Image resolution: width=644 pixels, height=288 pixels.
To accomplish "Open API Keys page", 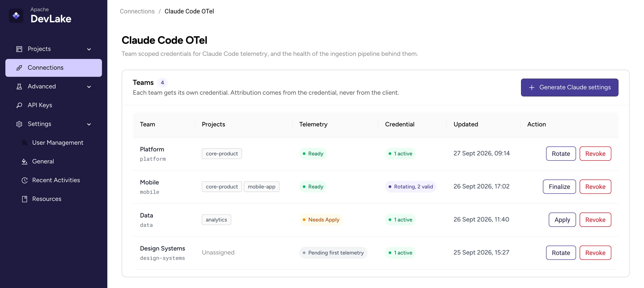I will tap(54, 105).
